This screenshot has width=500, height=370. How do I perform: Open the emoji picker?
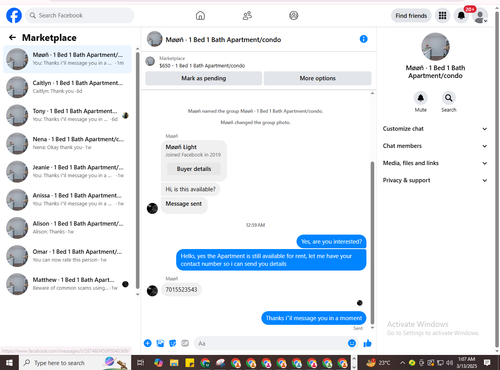[352, 343]
